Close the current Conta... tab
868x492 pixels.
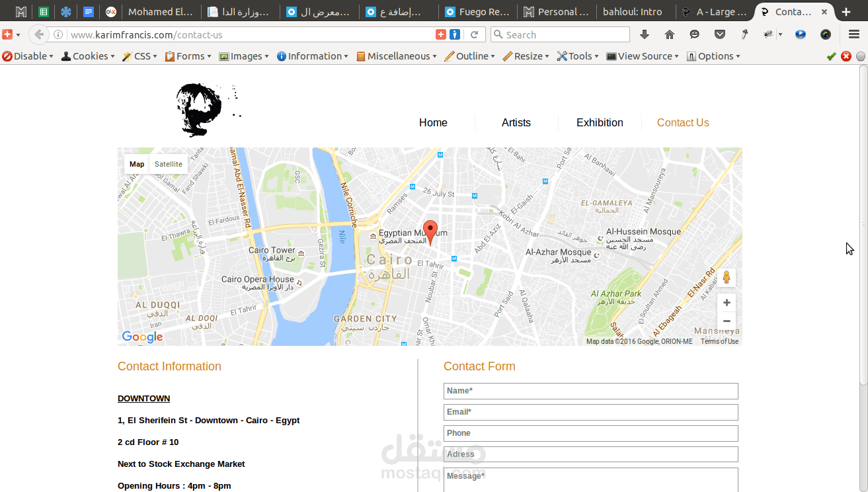point(825,12)
